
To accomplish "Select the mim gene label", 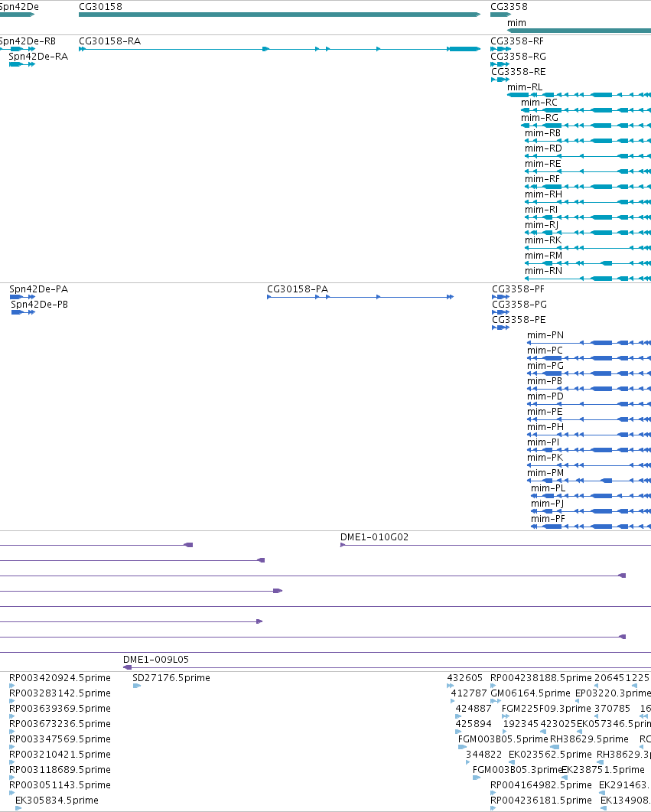I will [x=516, y=23].
